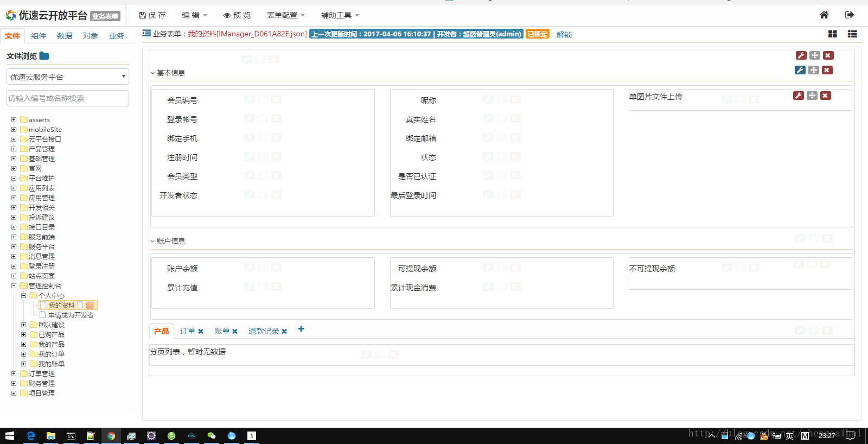Delete 我的资料 file via orange X icon
Image resolution: width=868 pixels, height=444 pixels.
(x=90, y=306)
